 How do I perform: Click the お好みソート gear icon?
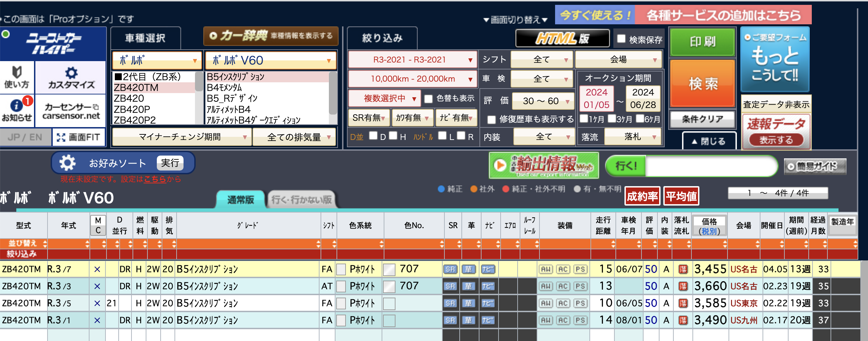coord(67,163)
